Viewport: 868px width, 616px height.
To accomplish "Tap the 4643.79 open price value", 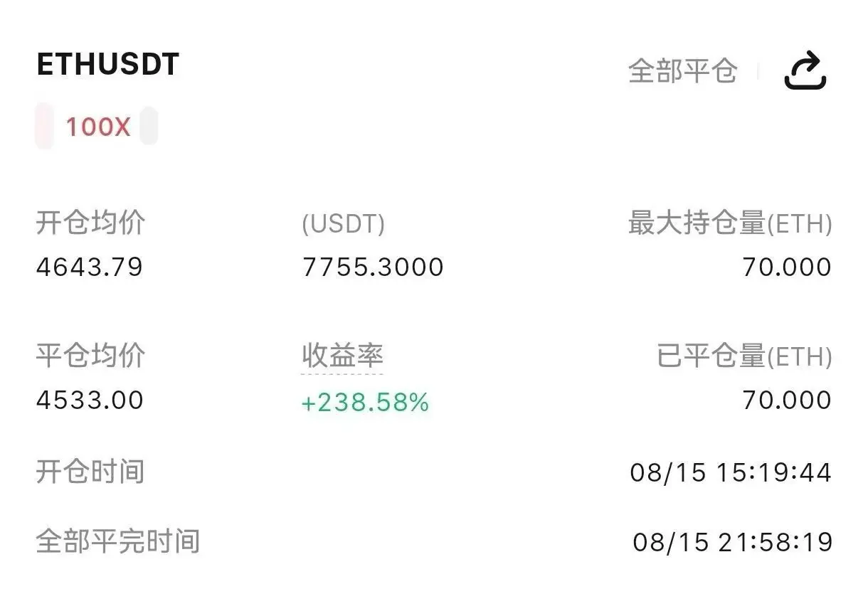I will click(90, 267).
